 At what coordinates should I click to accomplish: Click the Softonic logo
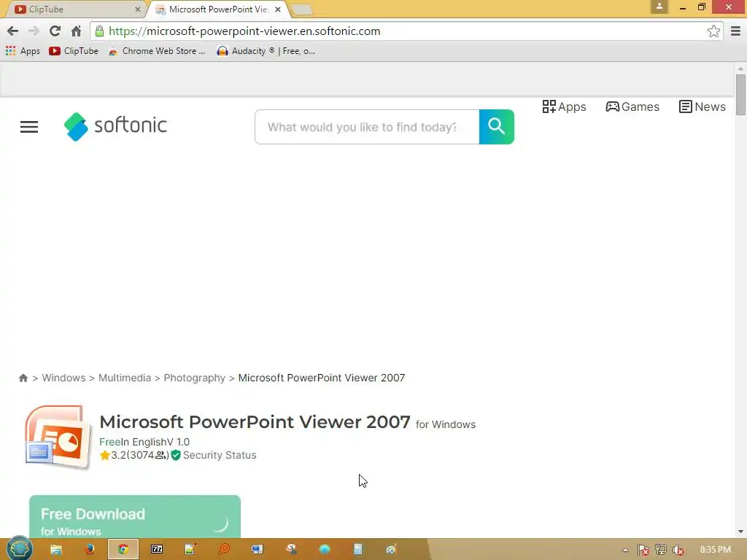[116, 126]
